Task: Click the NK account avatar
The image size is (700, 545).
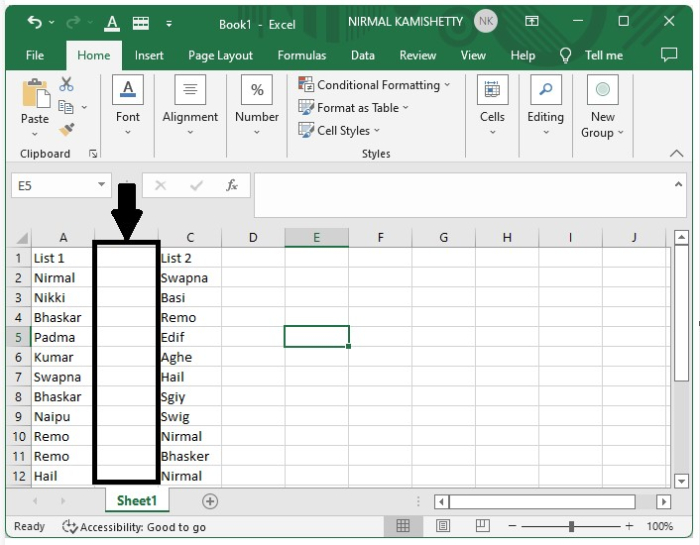Action: (486, 21)
